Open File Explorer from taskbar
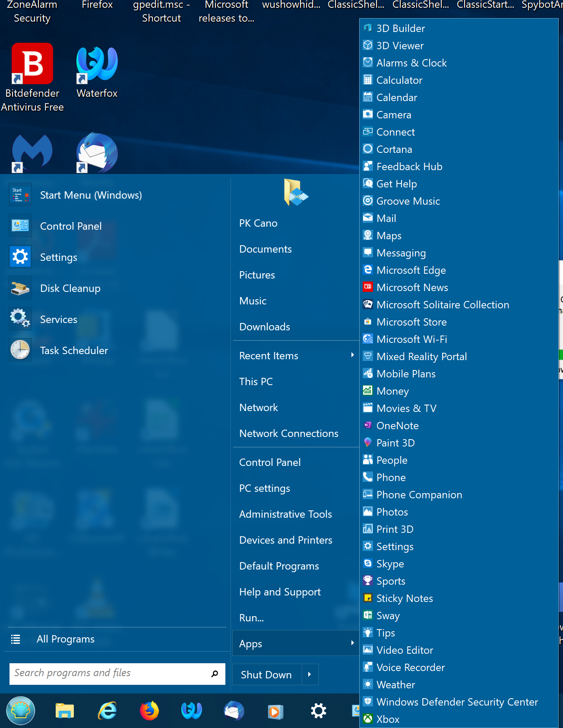 coord(65,711)
